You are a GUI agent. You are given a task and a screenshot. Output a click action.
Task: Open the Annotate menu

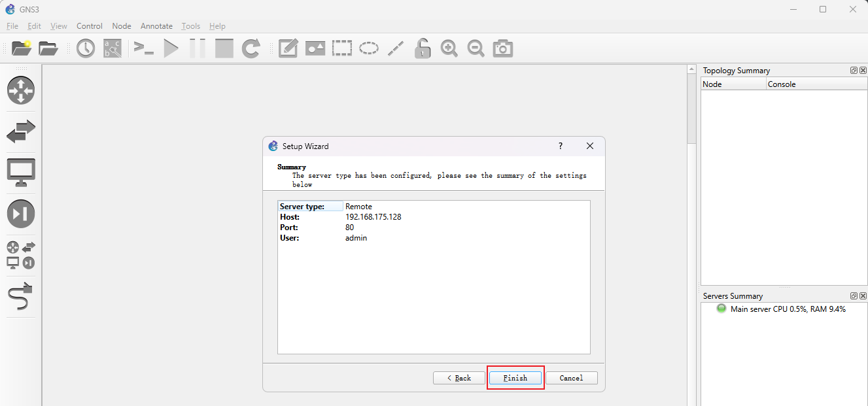[156, 26]
